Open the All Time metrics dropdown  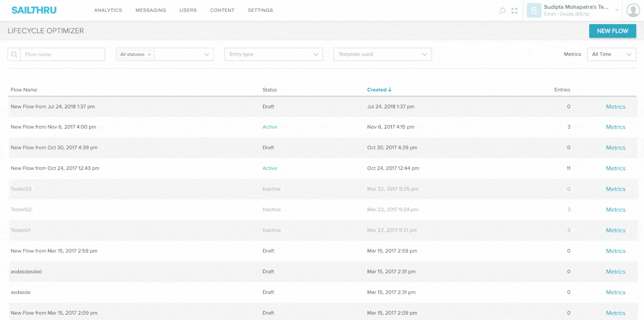612,54
